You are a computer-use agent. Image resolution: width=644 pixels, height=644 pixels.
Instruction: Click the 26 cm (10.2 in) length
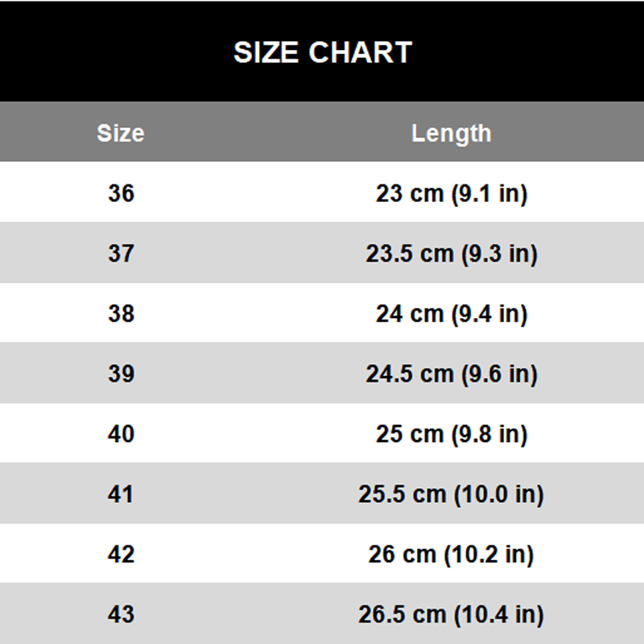pos(451,554)
